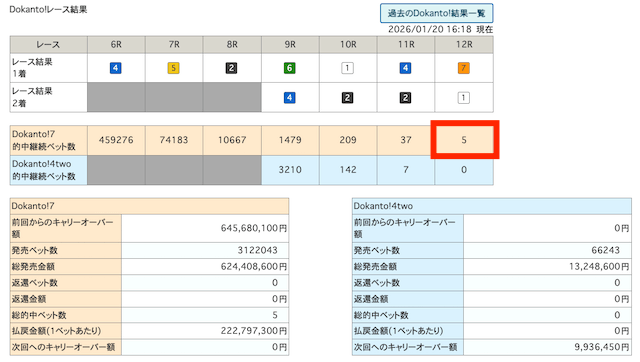
Task: Select the 209 bet count cell
Action: pos(348,140)
